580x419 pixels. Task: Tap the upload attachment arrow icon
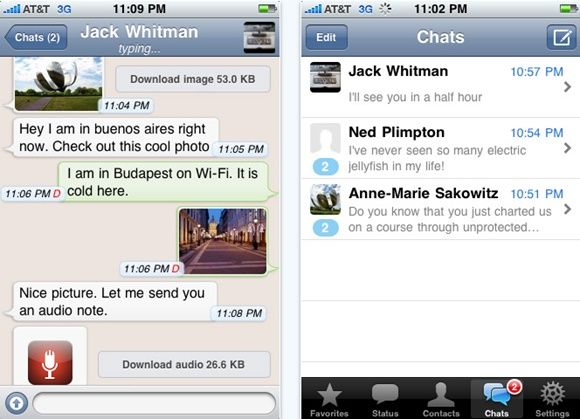(x=16, y=403)
